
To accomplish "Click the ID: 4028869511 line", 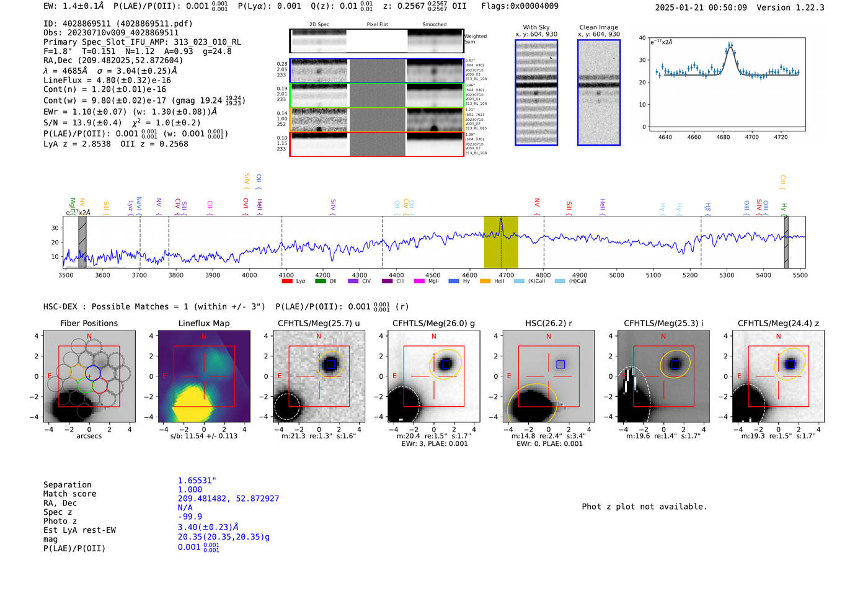I will (118, 24).
